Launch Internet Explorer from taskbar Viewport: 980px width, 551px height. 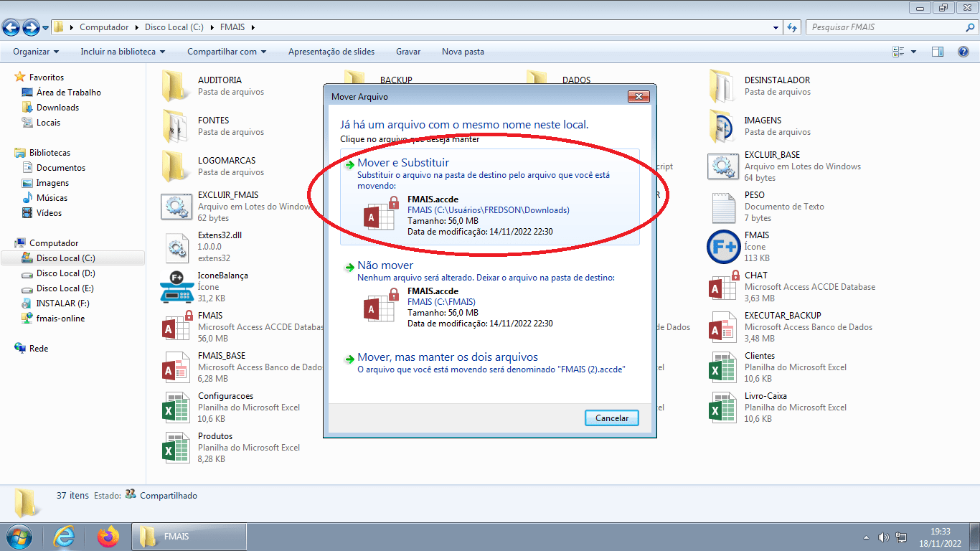pos(64,537)
